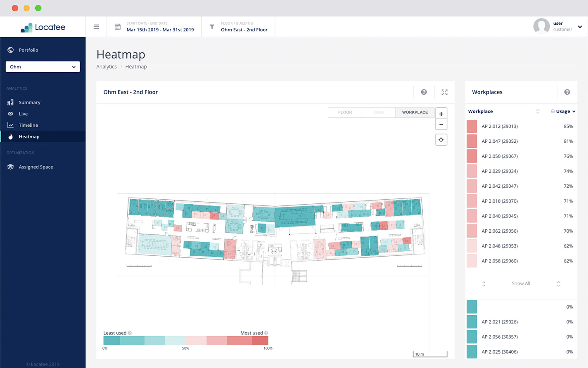Open the date range calendar icon
This screenshot has width=588, height=368.
pos(118,27)
